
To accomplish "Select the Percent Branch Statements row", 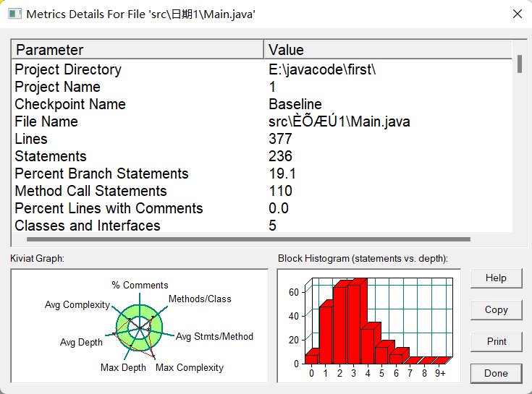I will tap(102, 174).
